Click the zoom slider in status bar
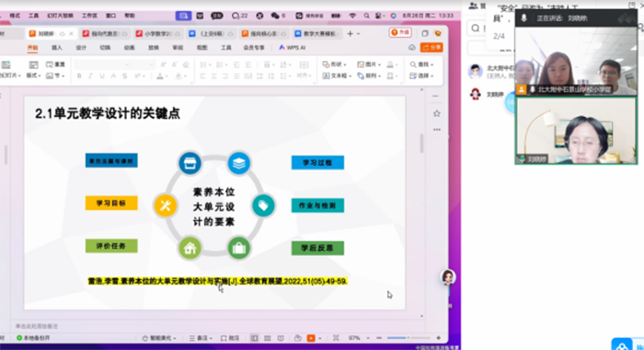Image resolution: width=644 pixels, height=350 pixels. coord(408,338)
